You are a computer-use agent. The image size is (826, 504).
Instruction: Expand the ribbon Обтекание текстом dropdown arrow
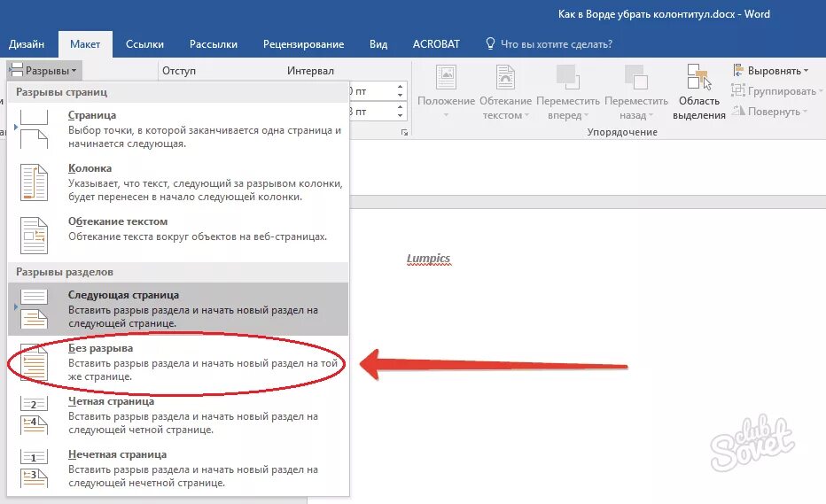point(526,115)
